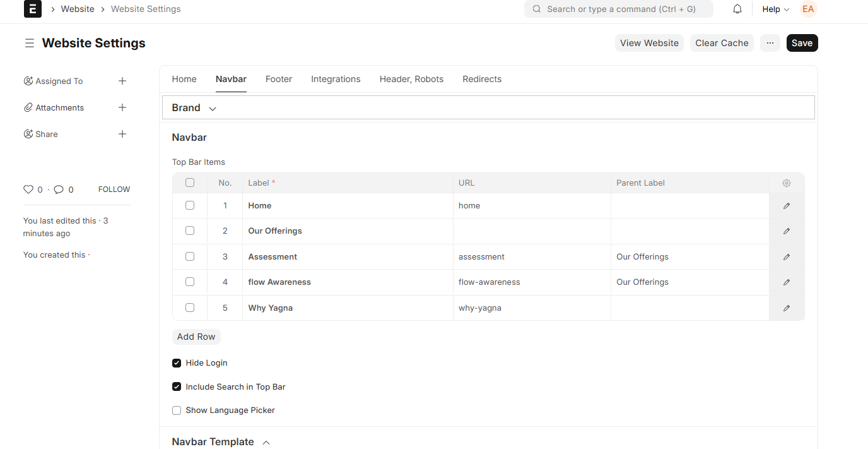Enable Show Language Picker checkbox
This screenshot has width=868, height=449.
(177, 410)
